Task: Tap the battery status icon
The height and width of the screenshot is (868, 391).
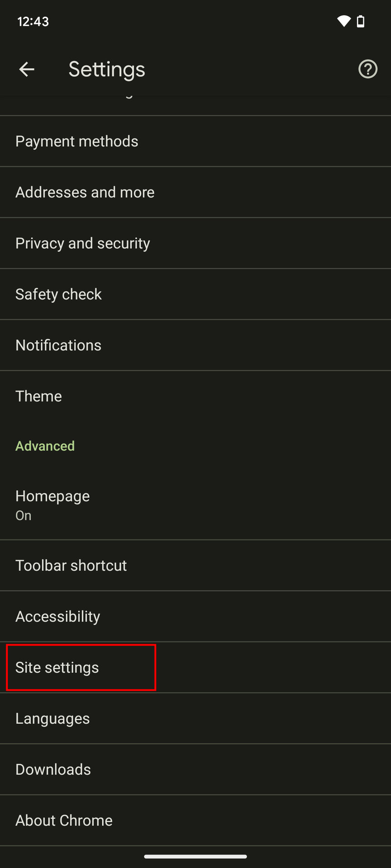Action: click(x=361, y=21)
